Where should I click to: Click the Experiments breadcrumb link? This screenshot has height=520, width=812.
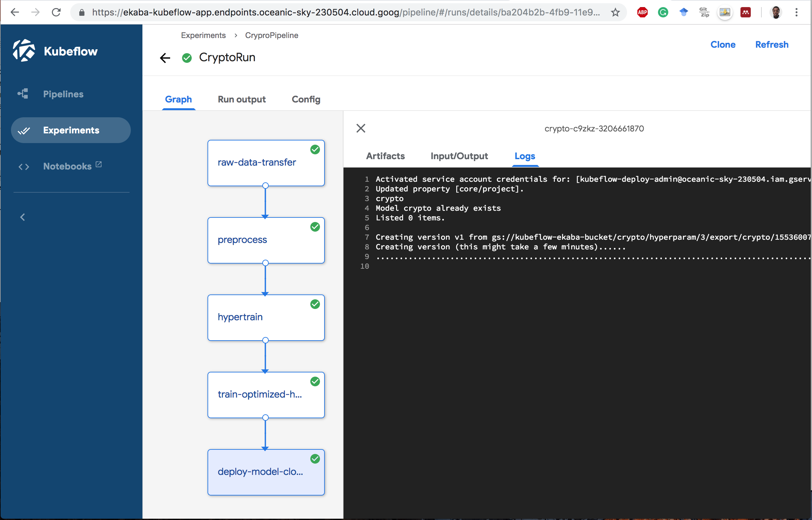[204, 35]
